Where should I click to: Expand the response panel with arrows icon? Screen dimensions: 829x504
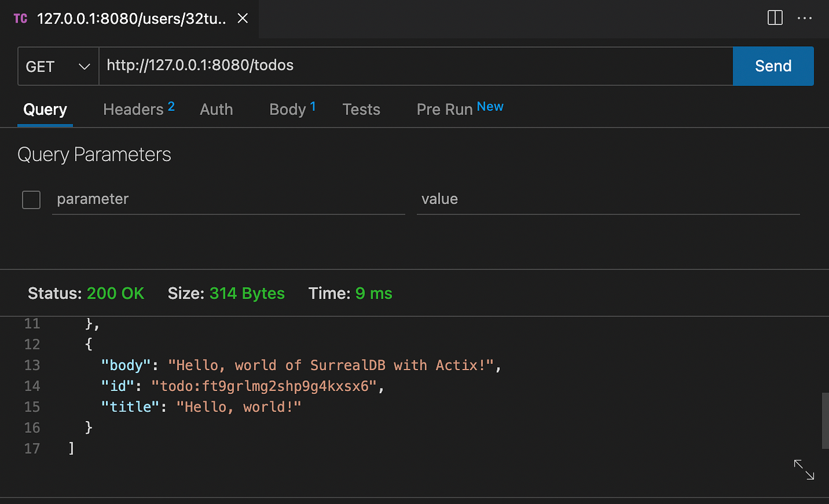804,469
